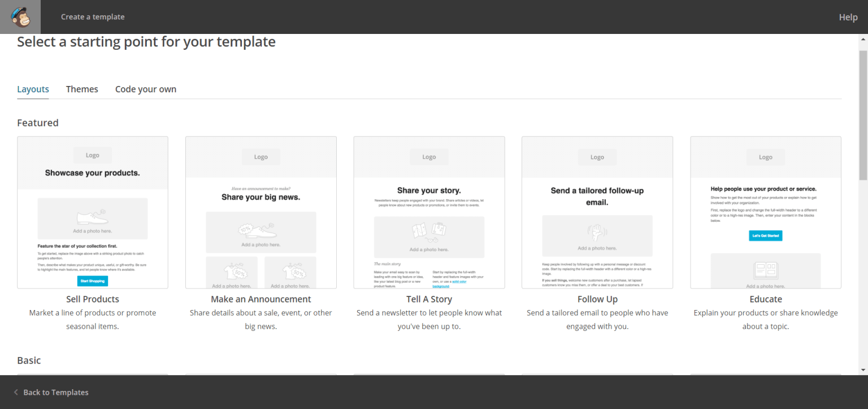Screen dimensions: 868x409
Task: Open the Help link in header
Action: pyautogui.click(x=848, y=17)
